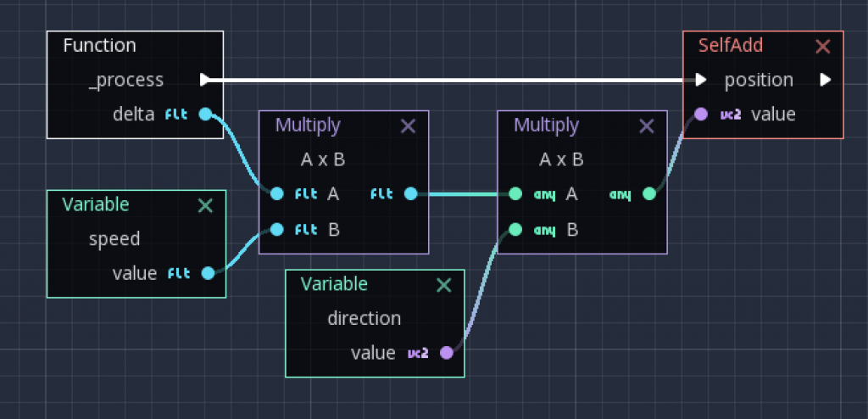Click the SelfAdd position output arrow
Viewport: 868px width, 419px height.
tap(825, 80)
